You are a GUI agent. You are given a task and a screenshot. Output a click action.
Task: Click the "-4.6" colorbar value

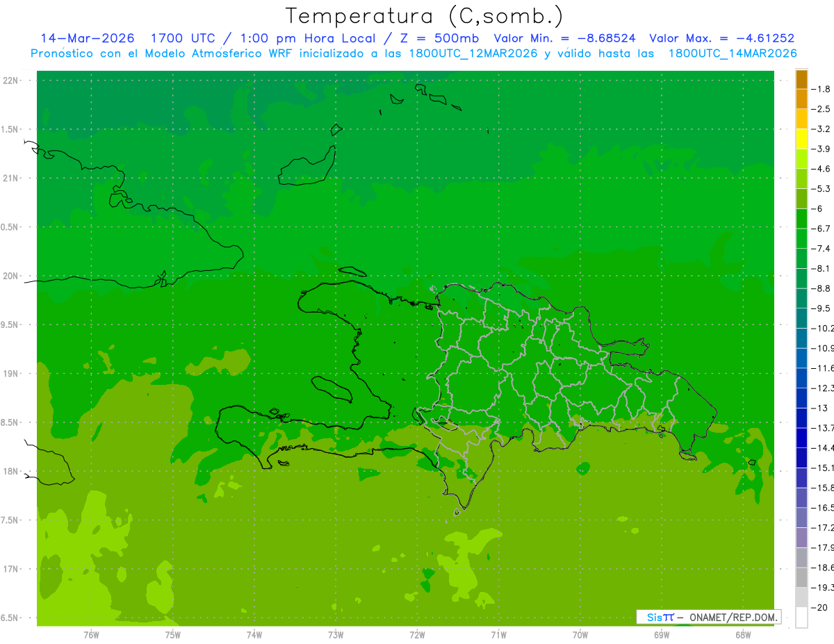pyautogui.click(x=821, y=169)
